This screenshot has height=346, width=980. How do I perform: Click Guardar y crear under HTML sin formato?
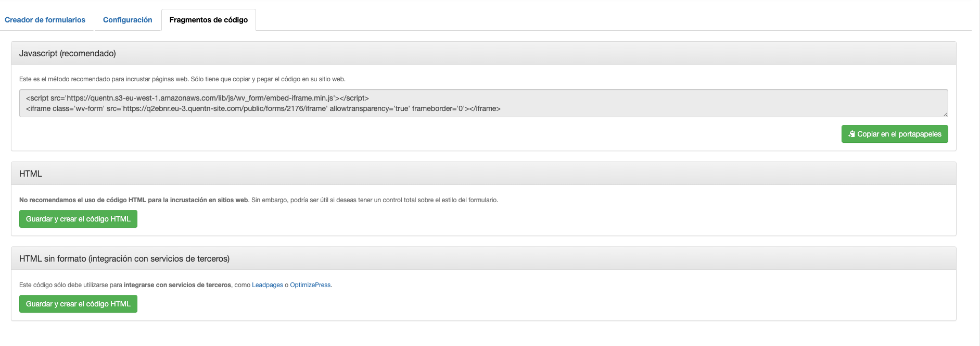pos(78,304)
